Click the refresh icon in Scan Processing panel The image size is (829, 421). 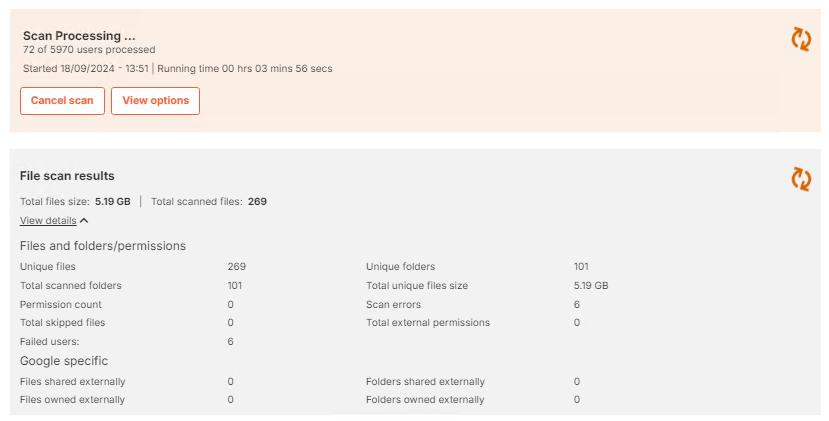(x=801, y=39)
